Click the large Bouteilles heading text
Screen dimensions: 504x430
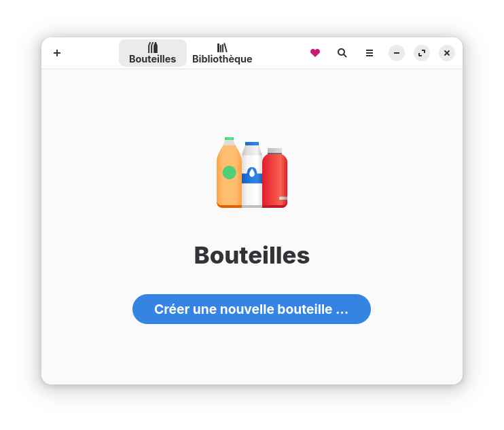tap(252, 255)
